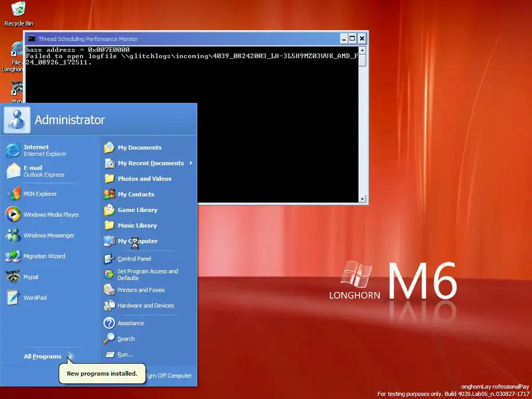Open Windows Media Player icon
532x399 pixels.
13,215
